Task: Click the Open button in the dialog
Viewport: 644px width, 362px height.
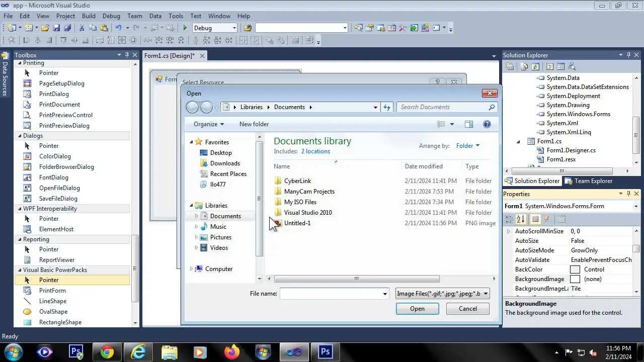Action: [x=417, y=309]
